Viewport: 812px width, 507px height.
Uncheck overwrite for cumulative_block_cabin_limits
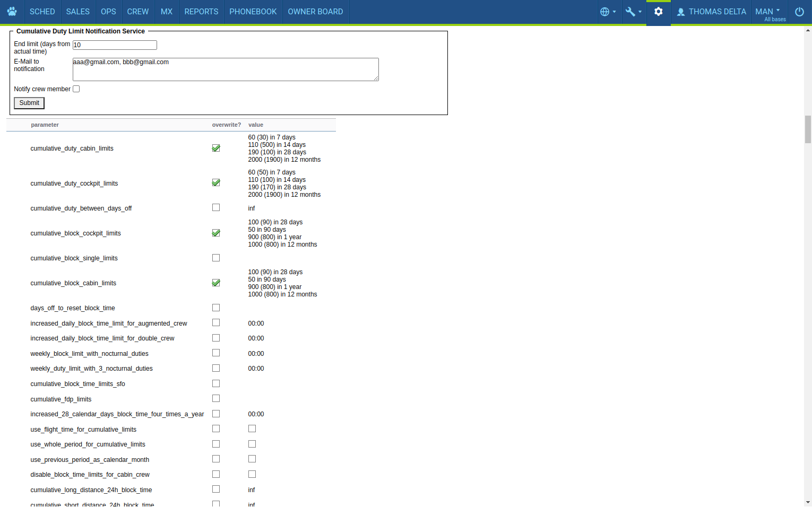pos(216,283)
